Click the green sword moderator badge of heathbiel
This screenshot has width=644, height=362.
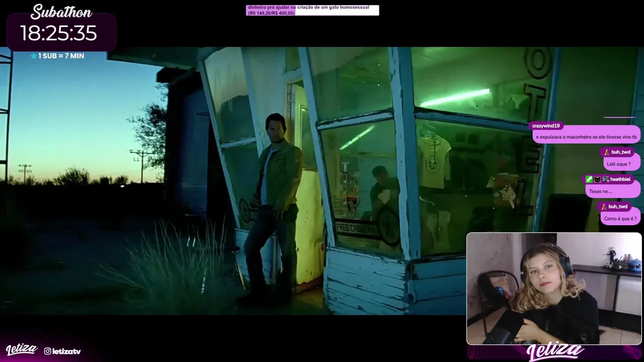coord(589,179)
